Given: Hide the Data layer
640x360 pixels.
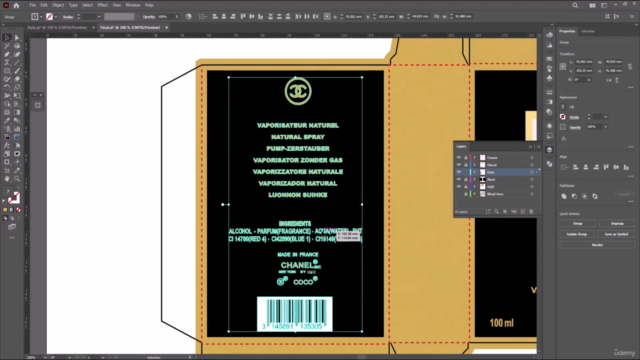Looking at the screenshot, I should tap(459, 172).
